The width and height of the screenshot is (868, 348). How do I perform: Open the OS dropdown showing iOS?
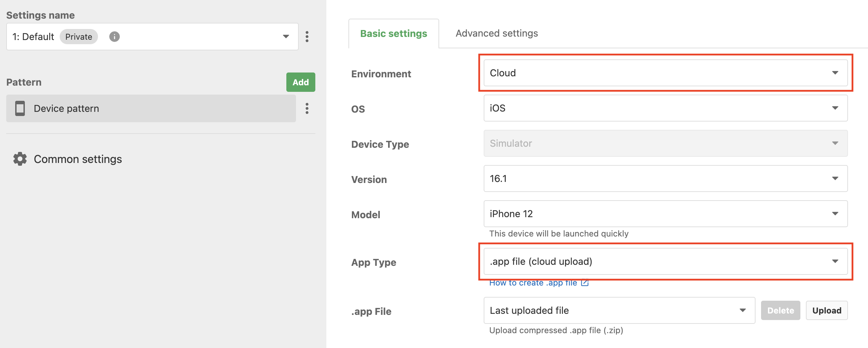[x=665, y=108]
